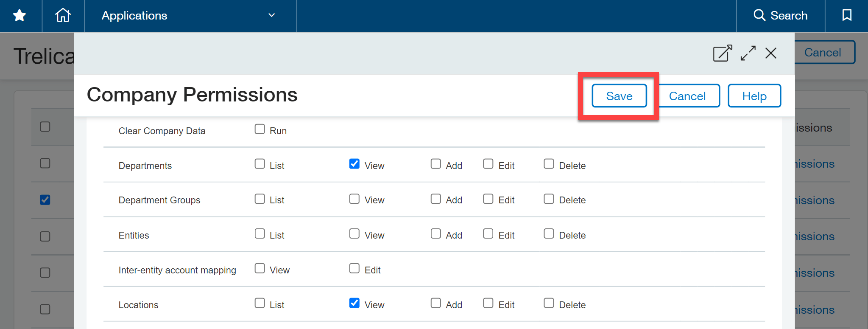Viewport: 868px width, 329px height.
Task: Check Edit for Entities
Action: coord(488,233)
